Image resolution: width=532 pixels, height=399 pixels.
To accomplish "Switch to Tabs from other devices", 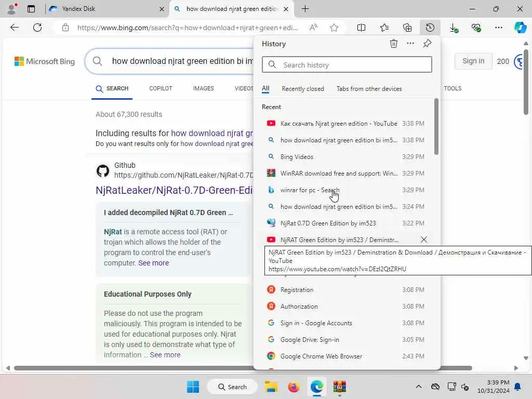I will coord(369,88).
